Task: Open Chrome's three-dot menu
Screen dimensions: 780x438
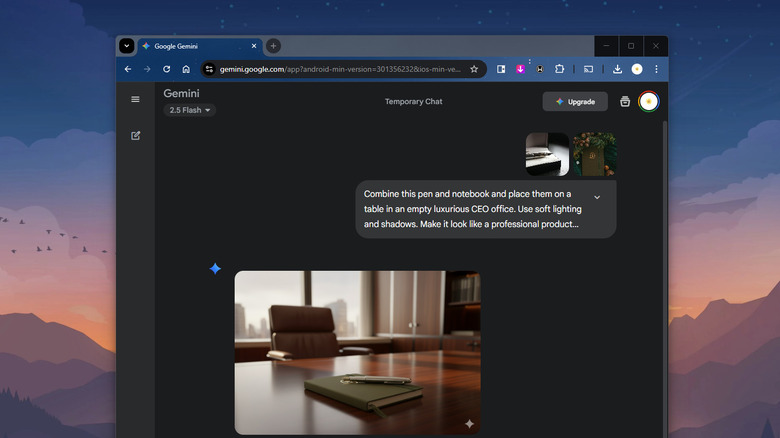Action: tap(656, 69)
